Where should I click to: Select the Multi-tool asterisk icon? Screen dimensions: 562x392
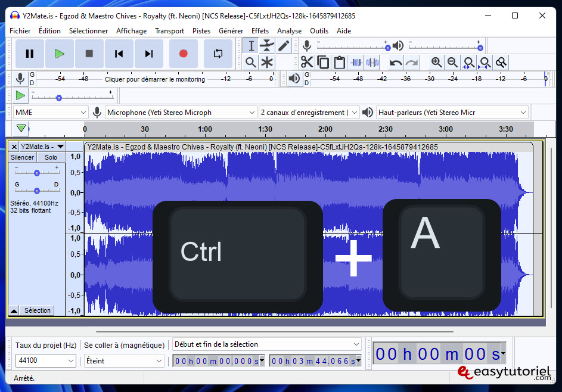(x=267, y=63)
